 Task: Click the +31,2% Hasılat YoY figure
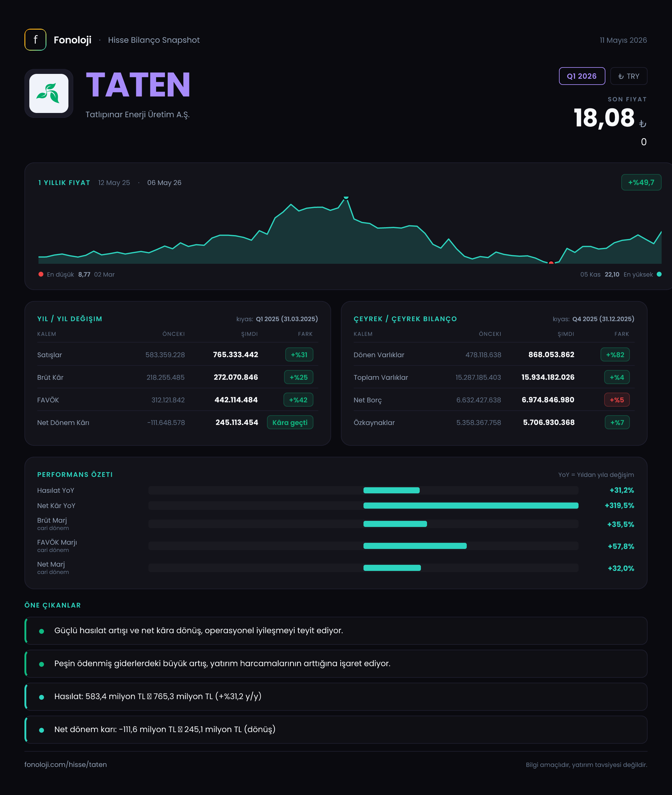(622, 490)
